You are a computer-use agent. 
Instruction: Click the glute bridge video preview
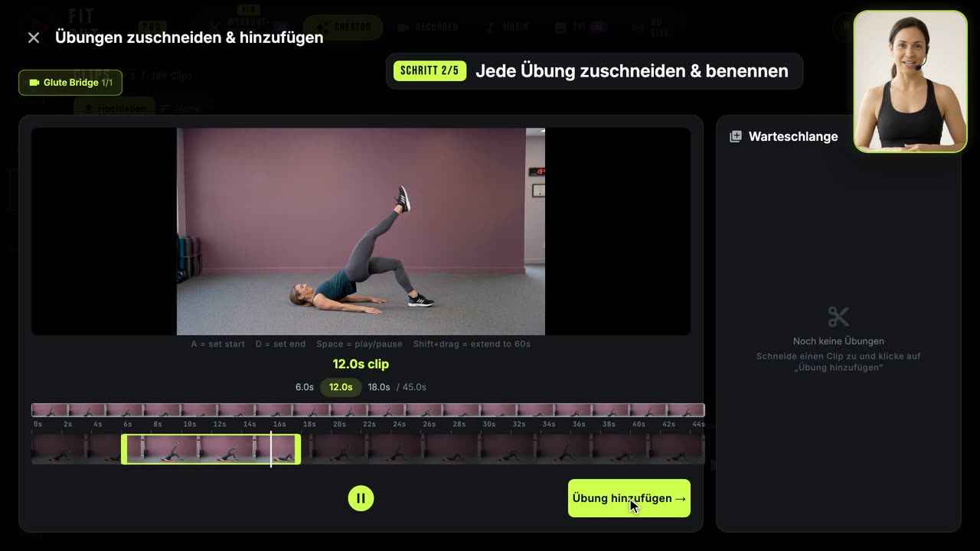(x=361, y=231)
